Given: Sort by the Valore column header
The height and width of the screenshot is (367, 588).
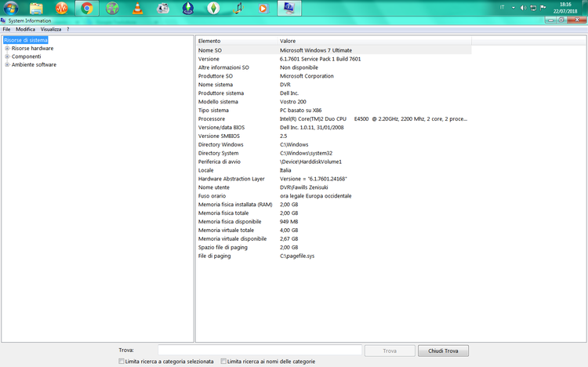Looking at the screenshot, I should [x=374, y=41].
